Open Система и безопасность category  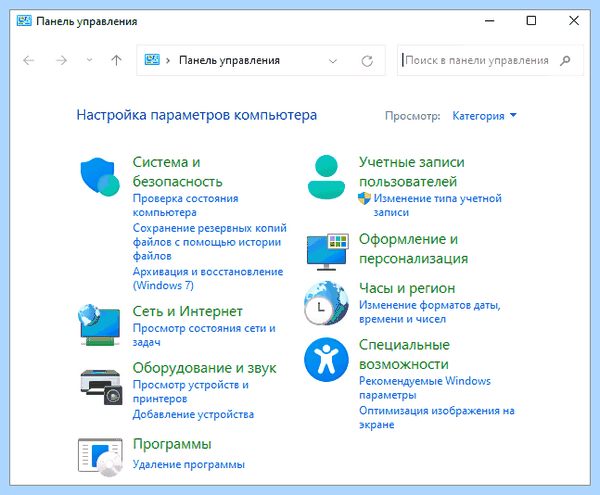click(x=177, y=172)
